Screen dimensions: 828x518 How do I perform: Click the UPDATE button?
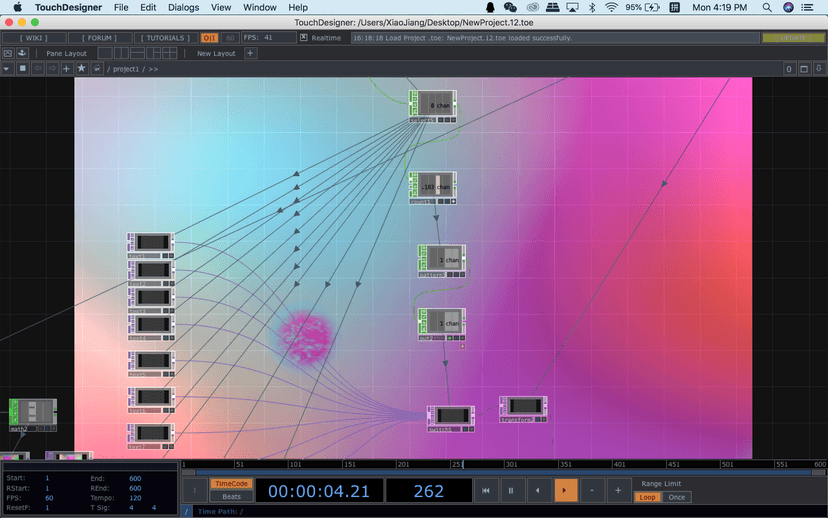click(x=793, y=38)
